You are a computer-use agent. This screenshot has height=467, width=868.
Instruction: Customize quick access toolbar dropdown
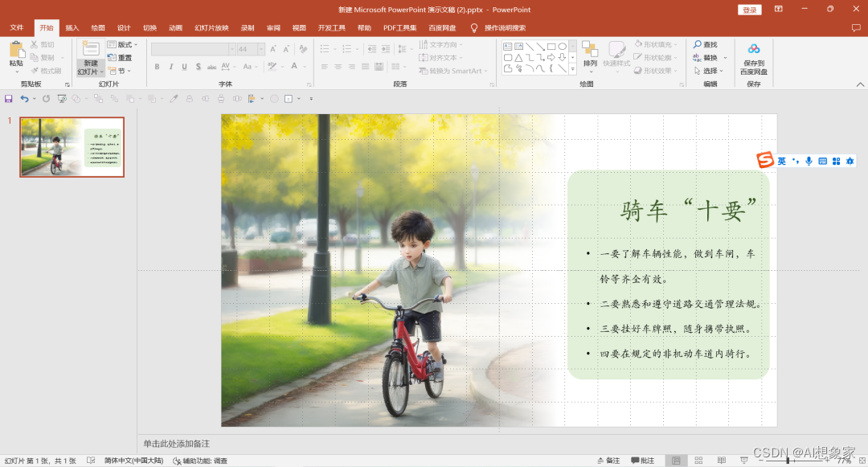310,99
